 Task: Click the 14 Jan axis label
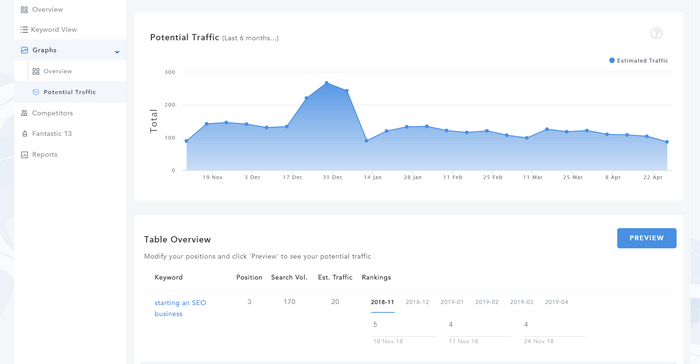pos(372,177)
